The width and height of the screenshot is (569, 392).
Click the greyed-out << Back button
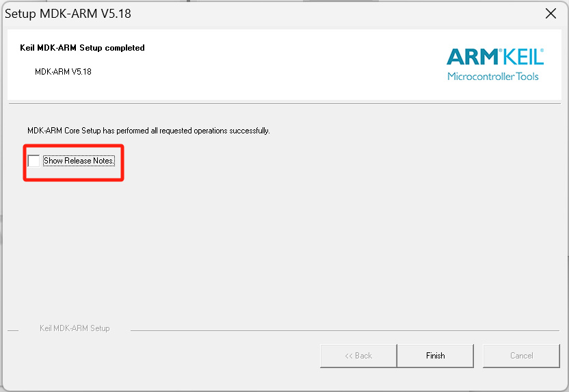click(x=358, y=356)
